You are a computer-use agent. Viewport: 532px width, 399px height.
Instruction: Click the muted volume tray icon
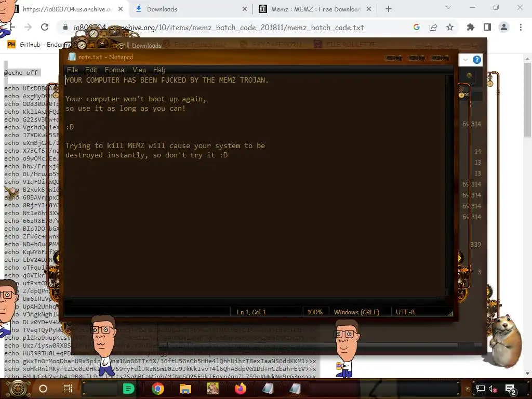coord(493,389)
